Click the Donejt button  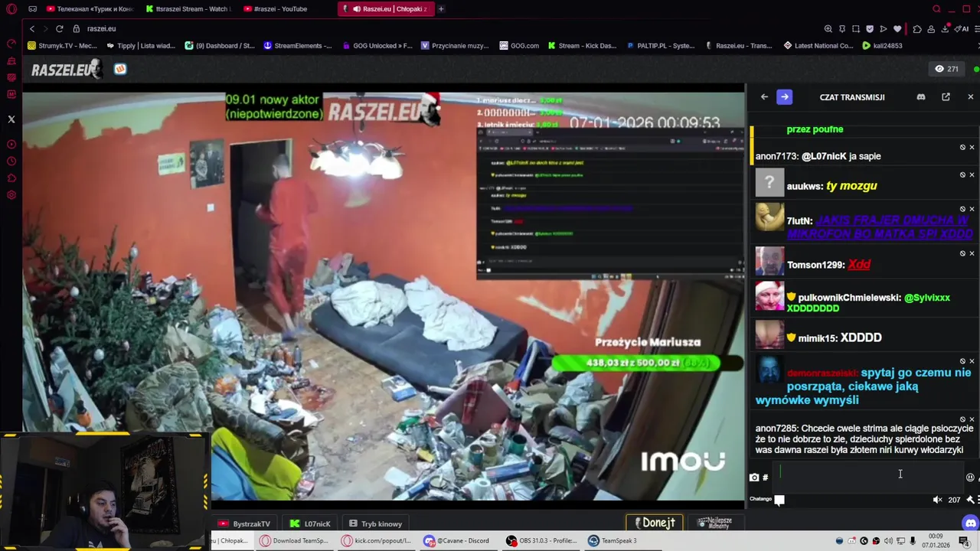653,523
